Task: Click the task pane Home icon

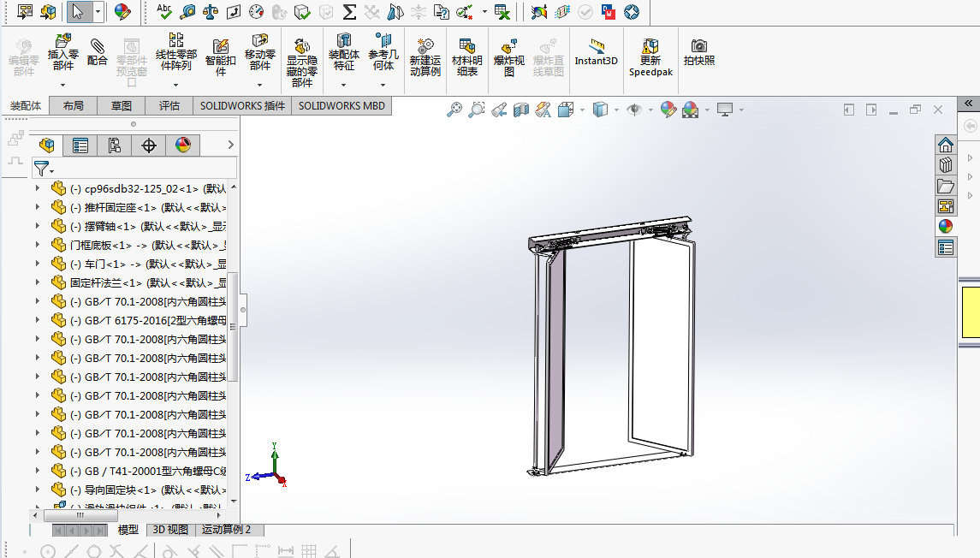Action: (x=946, y=145)
